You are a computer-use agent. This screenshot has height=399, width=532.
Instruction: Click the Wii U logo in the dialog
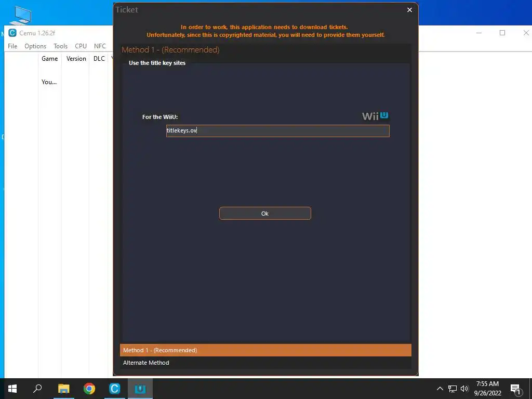[375, 116]
